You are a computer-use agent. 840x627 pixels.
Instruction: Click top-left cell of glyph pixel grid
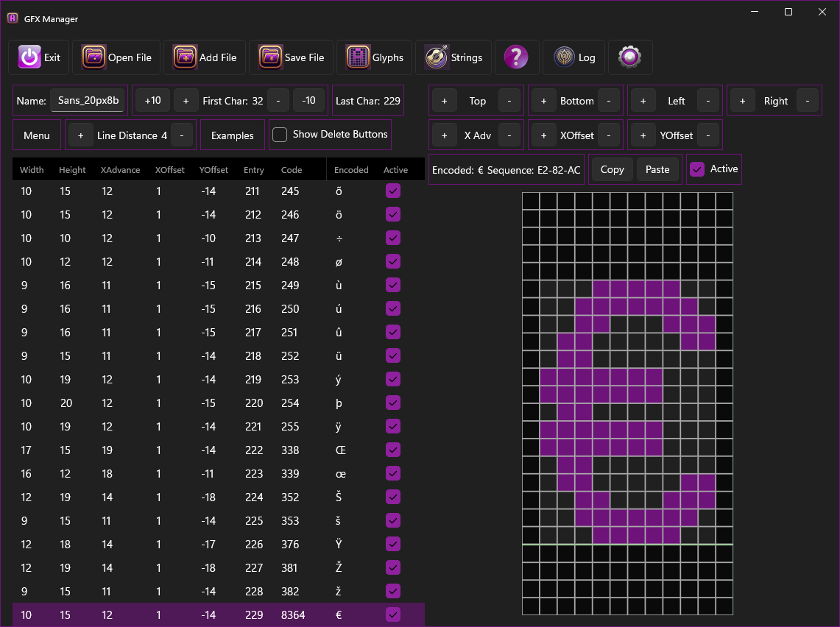[531, 201]
